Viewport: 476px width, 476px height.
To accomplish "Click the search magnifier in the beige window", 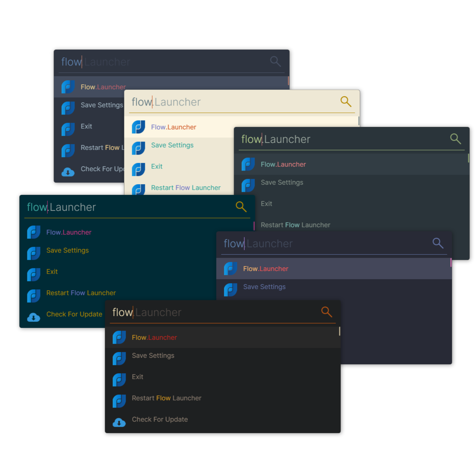I will click(346, 102).
